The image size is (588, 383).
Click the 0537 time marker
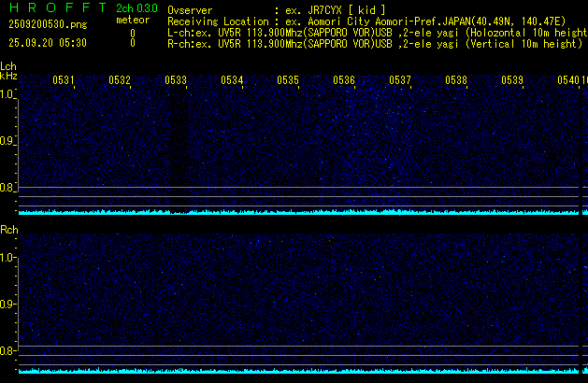point(400,81)
